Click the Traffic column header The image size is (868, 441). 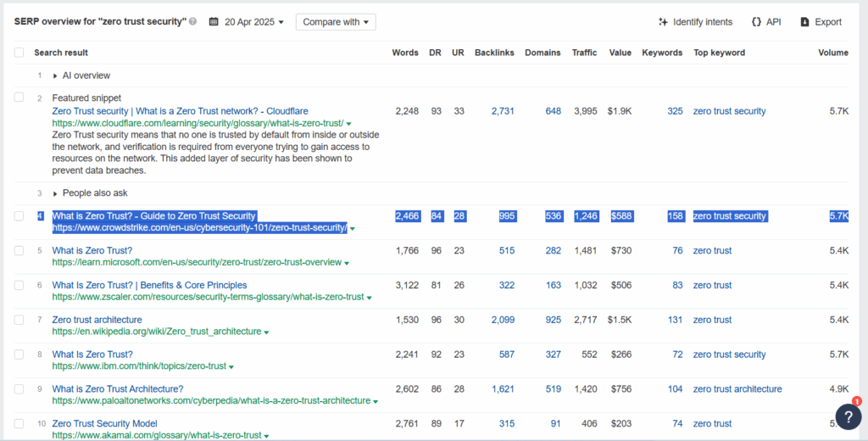pos(585,53)
